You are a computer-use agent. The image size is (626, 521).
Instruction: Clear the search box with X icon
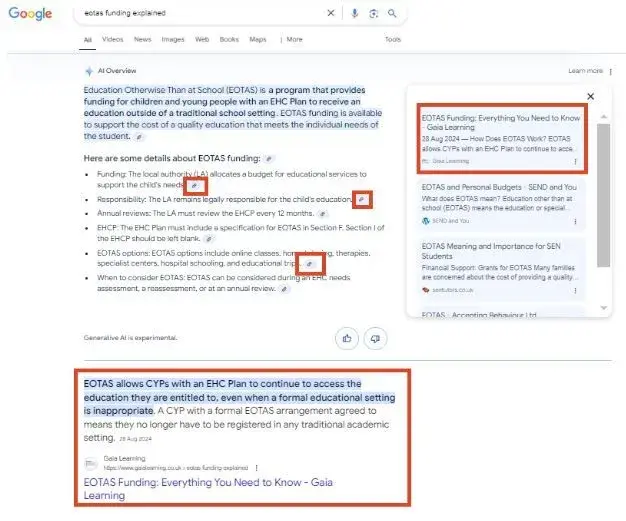[x=332, y=14]
